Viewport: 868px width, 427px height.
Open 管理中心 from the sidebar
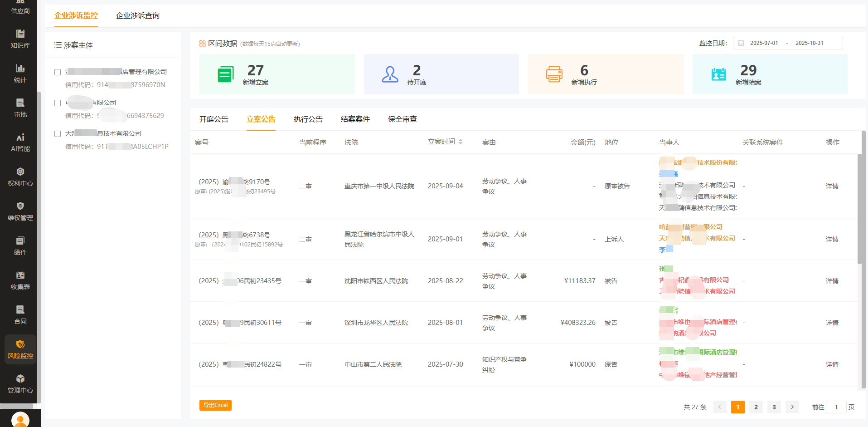pyautogui.click(x=19, y=383)
